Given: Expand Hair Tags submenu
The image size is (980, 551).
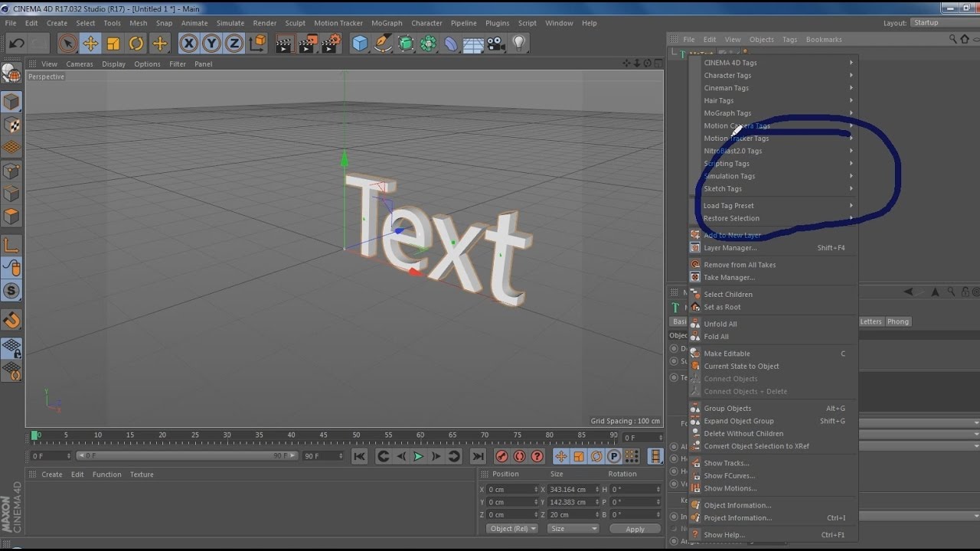Looking at the screenshot, I should tap(774, 101).
